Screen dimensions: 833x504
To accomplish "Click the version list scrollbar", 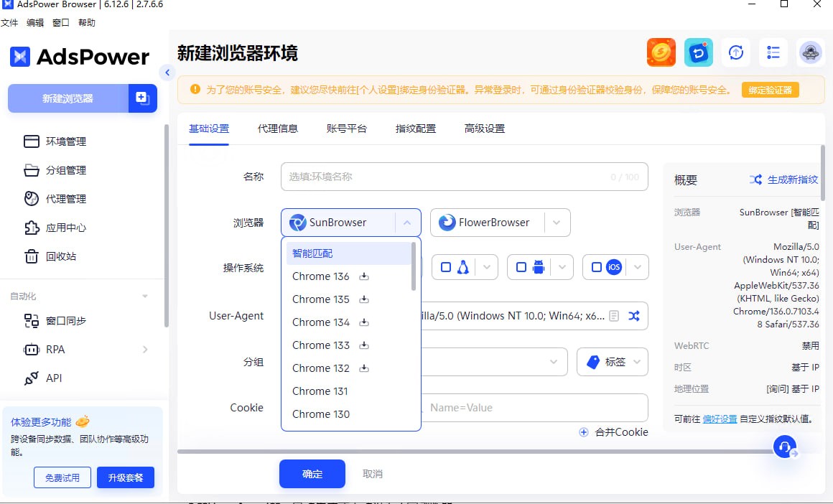I will [x=414, y=266].
